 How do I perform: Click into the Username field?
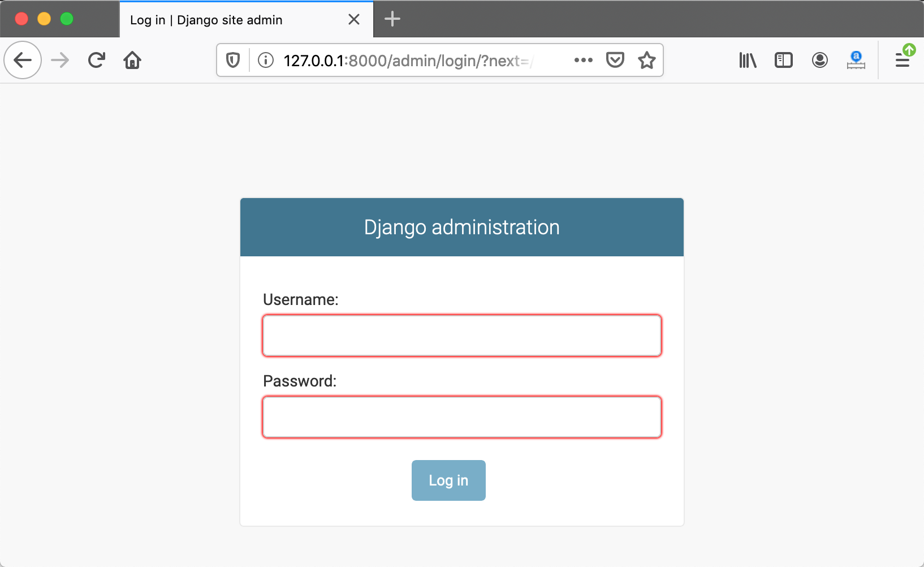click(462, 336)
